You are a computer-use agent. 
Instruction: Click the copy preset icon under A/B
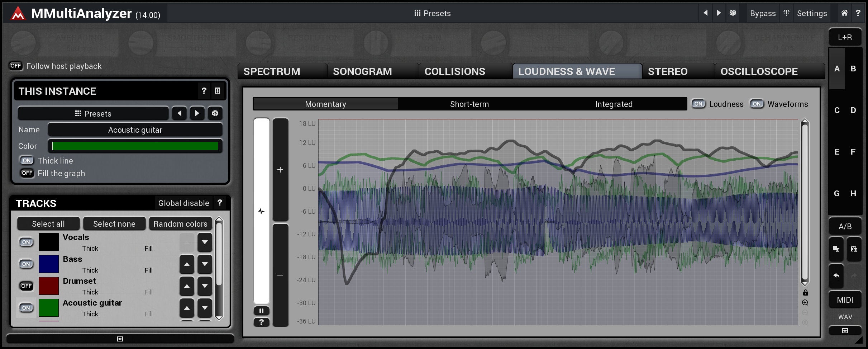[x=836, y=249]
